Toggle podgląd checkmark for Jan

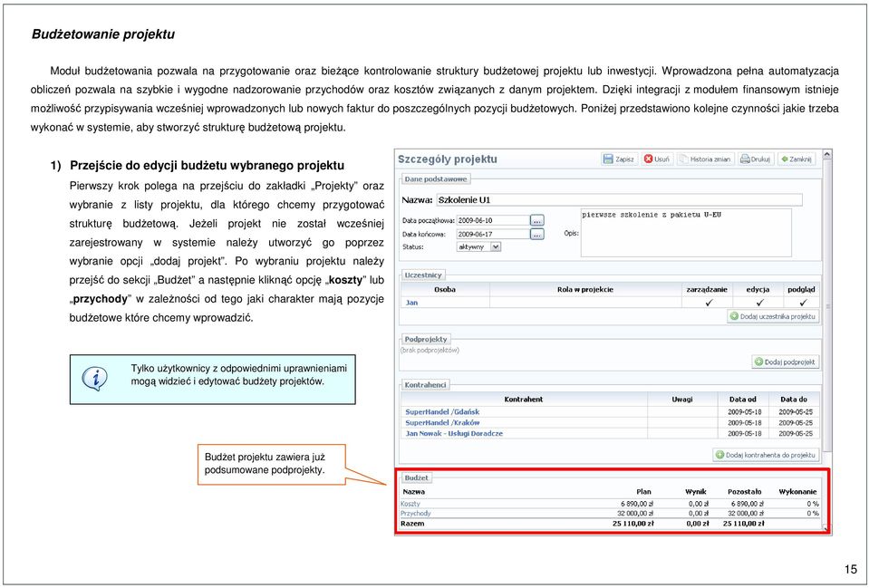[803, 303]
